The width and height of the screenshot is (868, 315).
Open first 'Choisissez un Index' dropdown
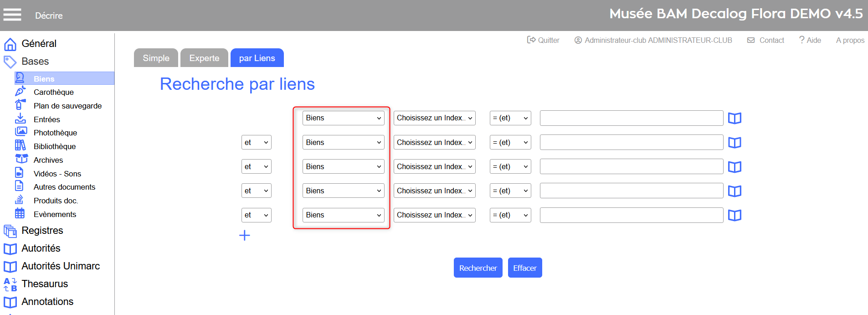pyautogui.click(x=434, y=118)
